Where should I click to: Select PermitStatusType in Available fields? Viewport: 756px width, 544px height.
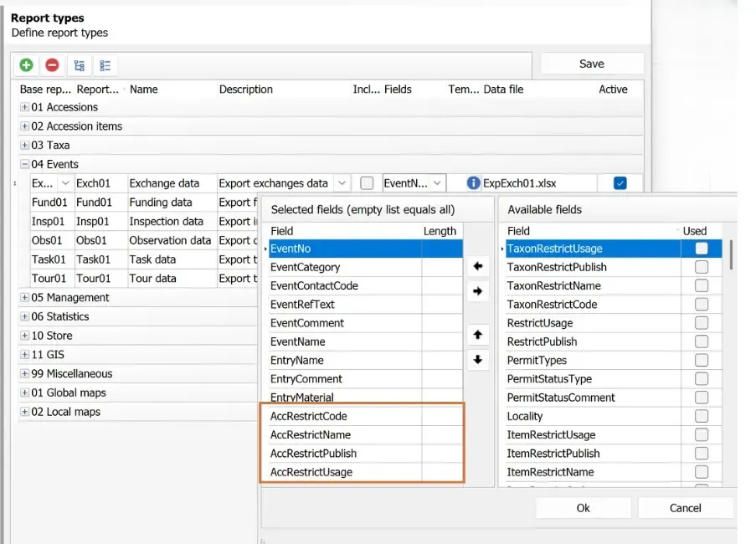pos(614,379)
